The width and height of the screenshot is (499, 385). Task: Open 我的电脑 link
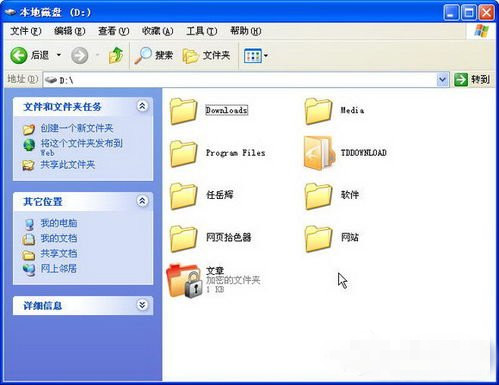pos(59,223)
